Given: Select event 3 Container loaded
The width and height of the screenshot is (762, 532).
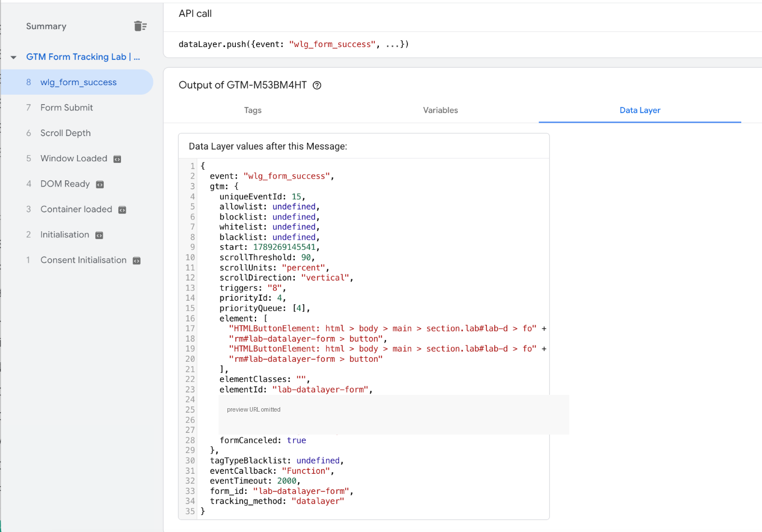Looking at the screenshot, I should pyautogui.click(x=77, y=209).
